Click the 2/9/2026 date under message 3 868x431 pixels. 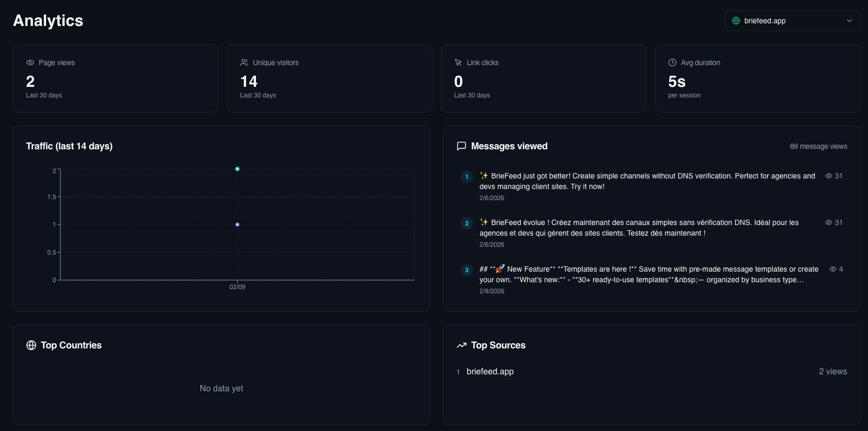coord(492,291)
